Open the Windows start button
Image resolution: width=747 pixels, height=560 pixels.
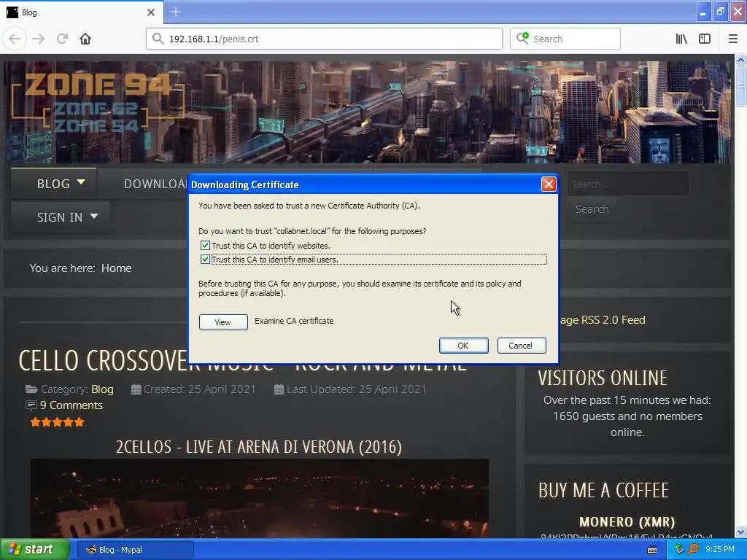tap(34, 550)
